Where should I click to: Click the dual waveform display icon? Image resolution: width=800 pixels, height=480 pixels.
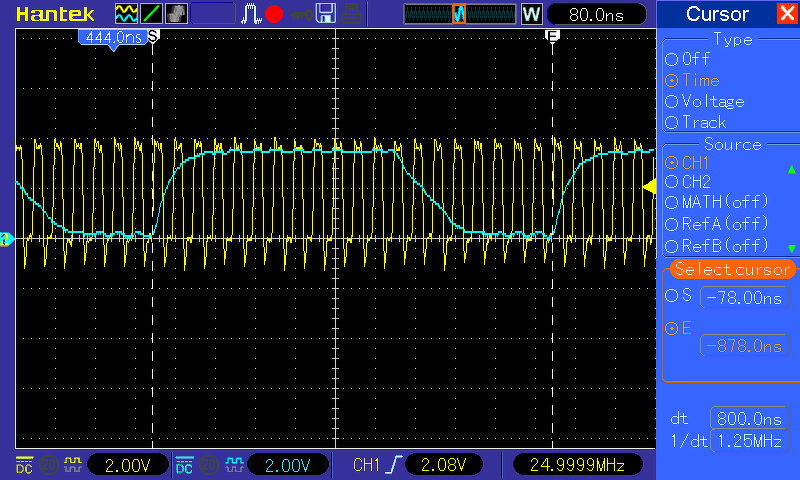(126, 14)
